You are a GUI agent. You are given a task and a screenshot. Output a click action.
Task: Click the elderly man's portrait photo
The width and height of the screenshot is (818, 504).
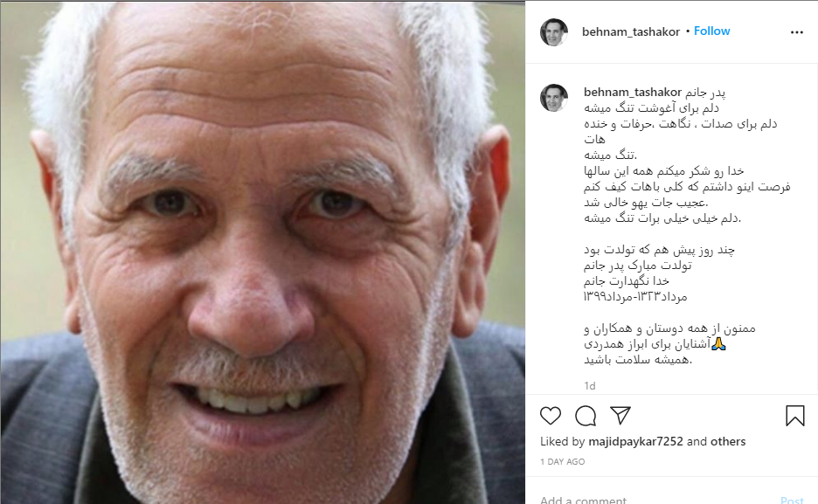[262, 252]
